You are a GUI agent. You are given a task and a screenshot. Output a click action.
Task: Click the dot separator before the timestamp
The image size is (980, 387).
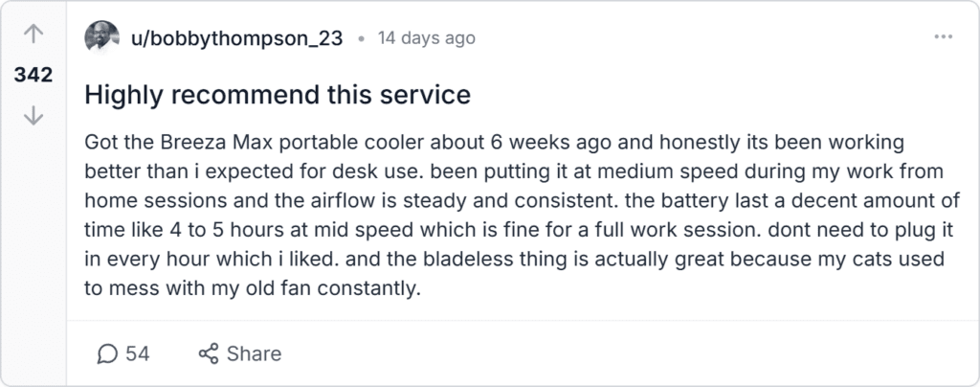(x=361, y=39)
